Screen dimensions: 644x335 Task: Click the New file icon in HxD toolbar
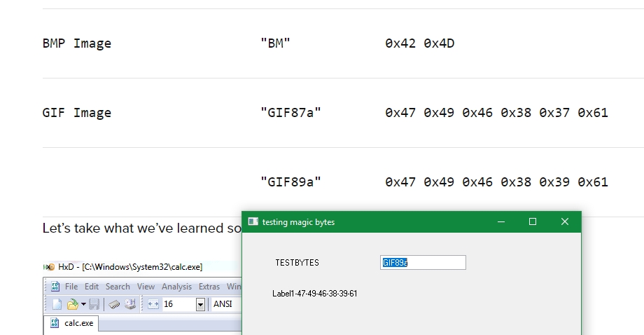pos(57,304)
